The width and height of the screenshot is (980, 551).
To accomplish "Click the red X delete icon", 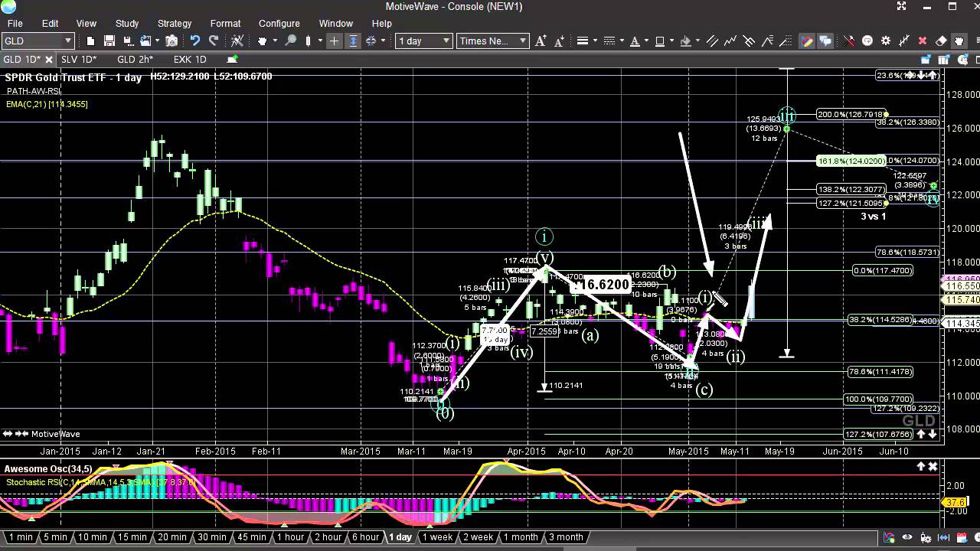I will [x=923, y=41].
